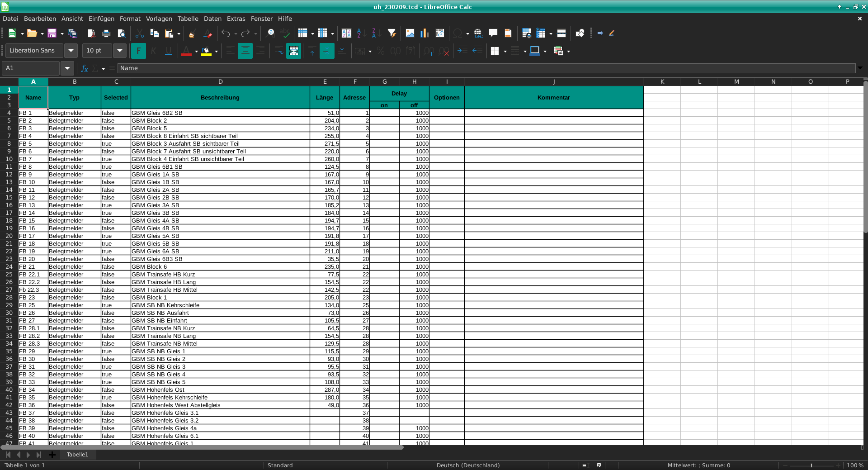Add a new sheet with plus button
This screenshot has width=868, height=470.
tap(52, 455)
